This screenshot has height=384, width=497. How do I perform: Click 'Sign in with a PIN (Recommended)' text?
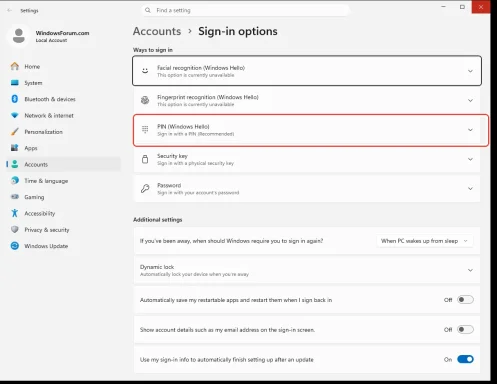click(195, 134)
